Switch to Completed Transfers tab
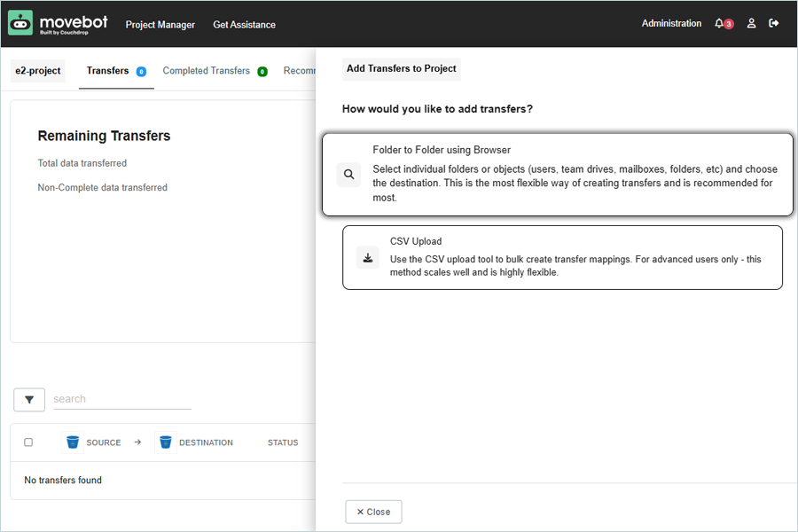798x532 pixels. click(x=207, y=71)
